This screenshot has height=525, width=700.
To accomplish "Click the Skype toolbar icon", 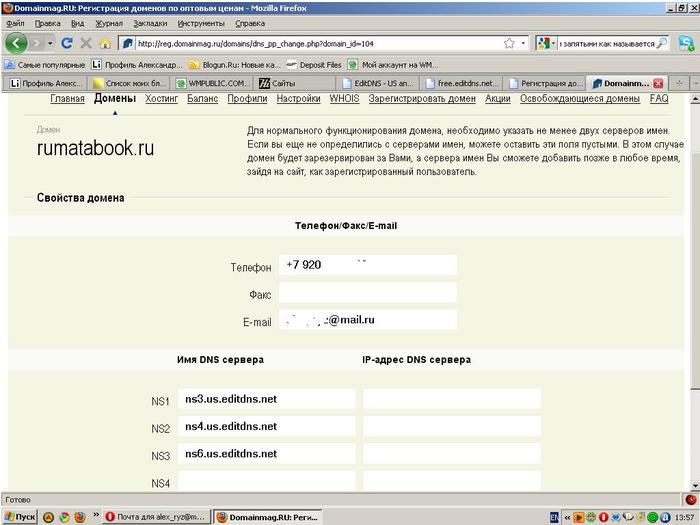I will coord(686,43).
